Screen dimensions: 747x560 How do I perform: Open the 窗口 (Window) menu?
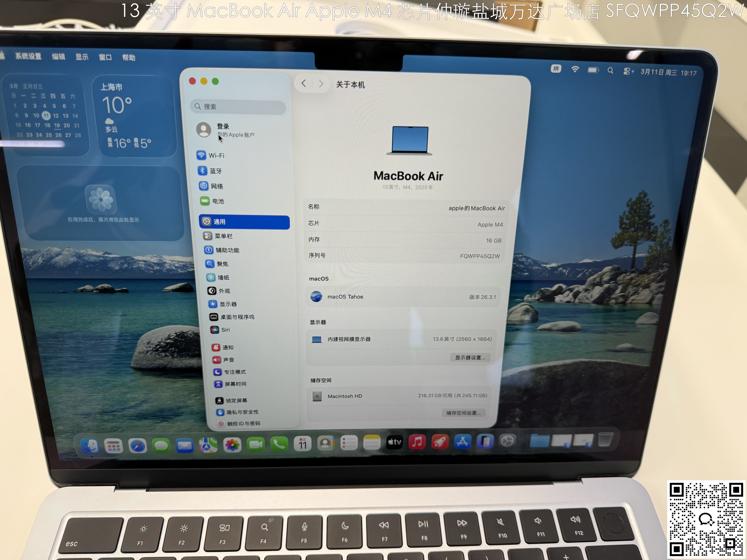point(105,57)
